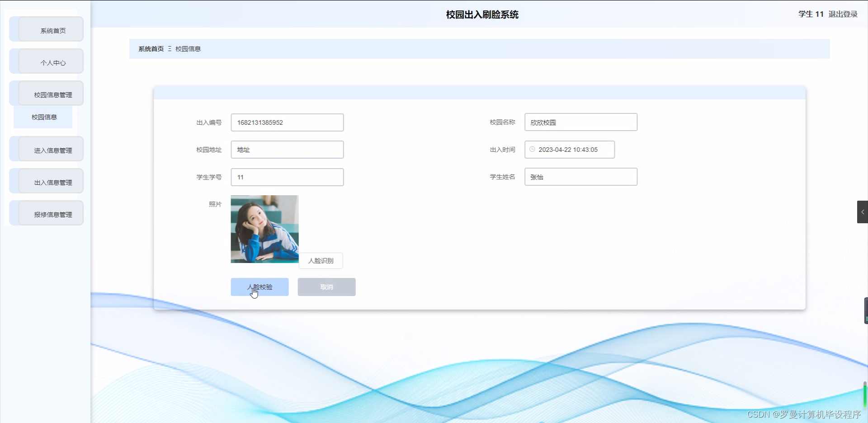Click the student photo thumbnail
868x423 pixels.
[x=264, y=229]
